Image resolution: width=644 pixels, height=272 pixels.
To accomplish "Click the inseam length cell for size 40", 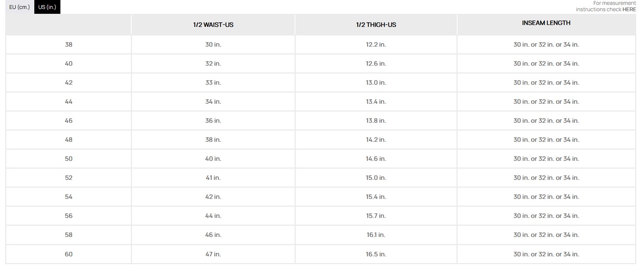I will (546, 64).
